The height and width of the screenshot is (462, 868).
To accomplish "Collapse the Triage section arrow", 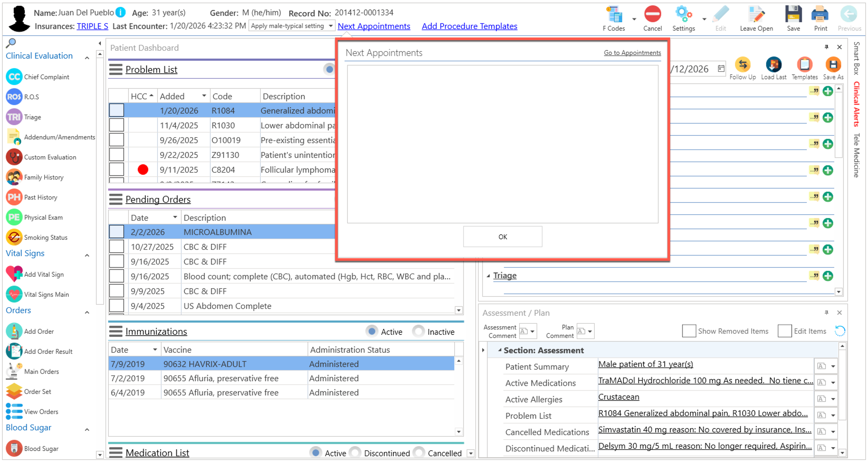I will (488, 276).
